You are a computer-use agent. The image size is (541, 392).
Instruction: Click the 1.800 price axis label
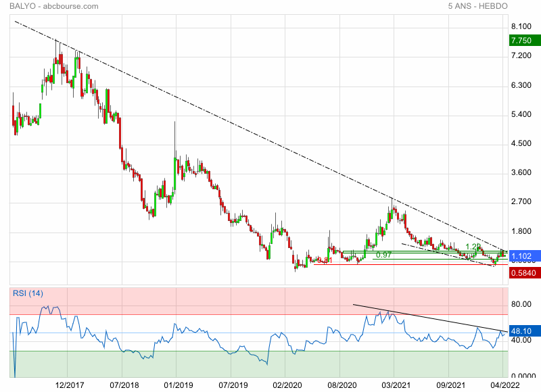coord(521,231)
